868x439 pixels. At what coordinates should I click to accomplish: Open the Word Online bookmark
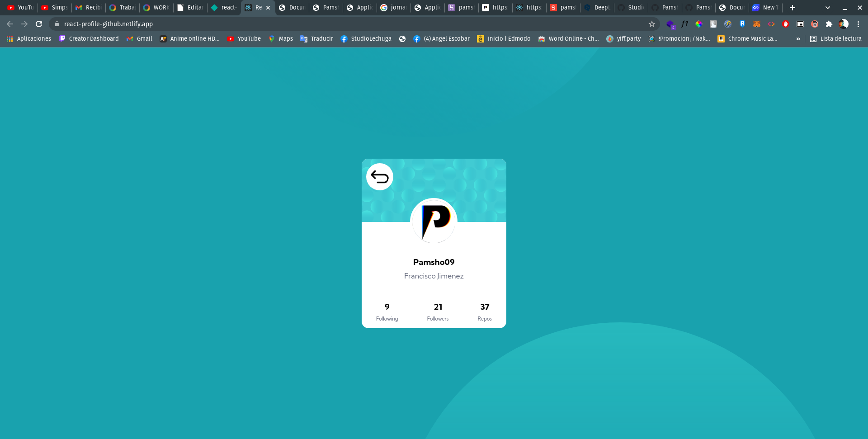569,39
